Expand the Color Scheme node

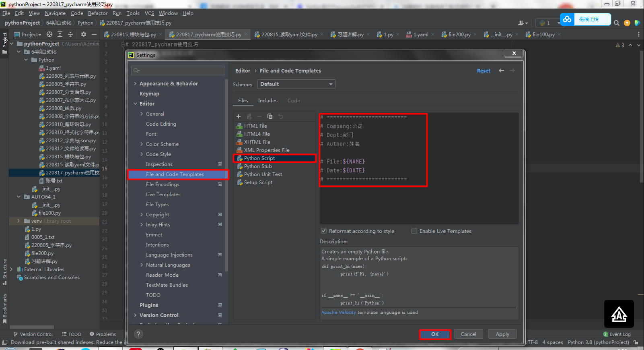click(x=142, y=144)
